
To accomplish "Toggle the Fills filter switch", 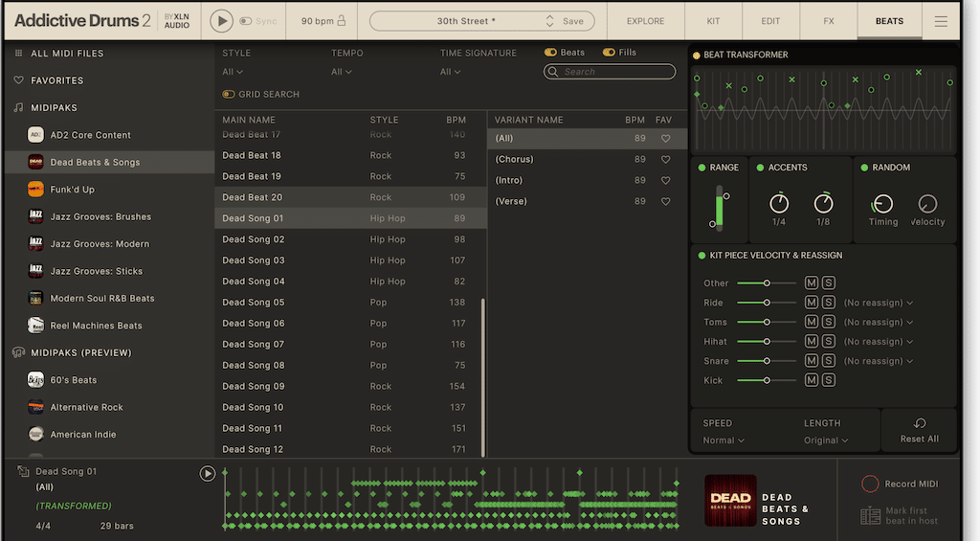I will (609, 53).
